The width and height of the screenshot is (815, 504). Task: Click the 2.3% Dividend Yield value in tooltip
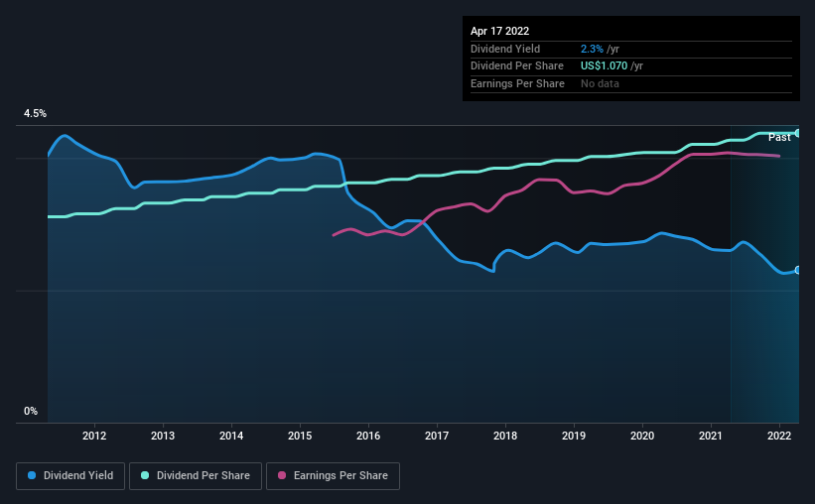[592, 49]
